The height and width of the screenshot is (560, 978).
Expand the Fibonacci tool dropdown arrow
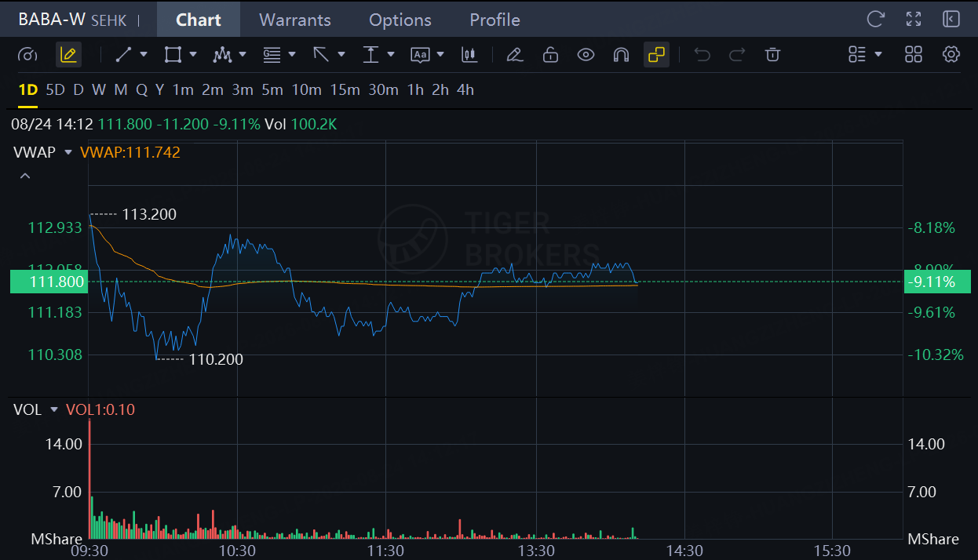click(292, 55)
